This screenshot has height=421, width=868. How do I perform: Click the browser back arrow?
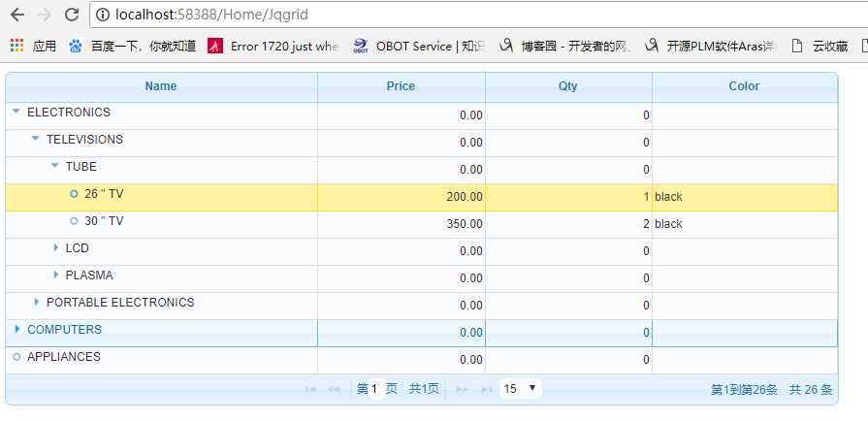[x=17, y=15]
